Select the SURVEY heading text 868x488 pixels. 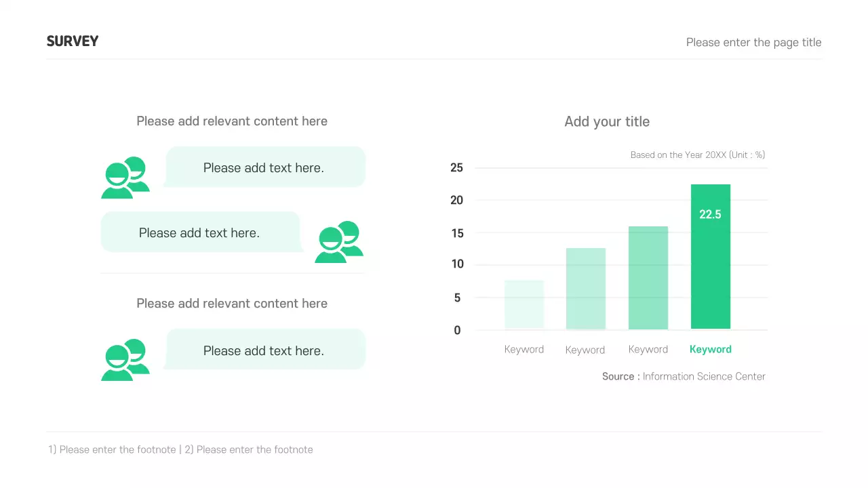tap(73, 41)
